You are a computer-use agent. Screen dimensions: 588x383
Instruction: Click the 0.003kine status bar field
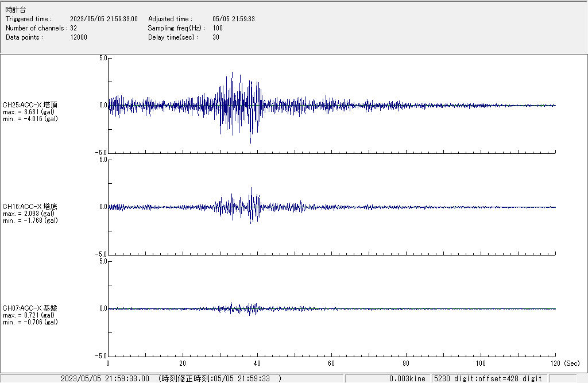pyautogui.click(x=407, y=378)
